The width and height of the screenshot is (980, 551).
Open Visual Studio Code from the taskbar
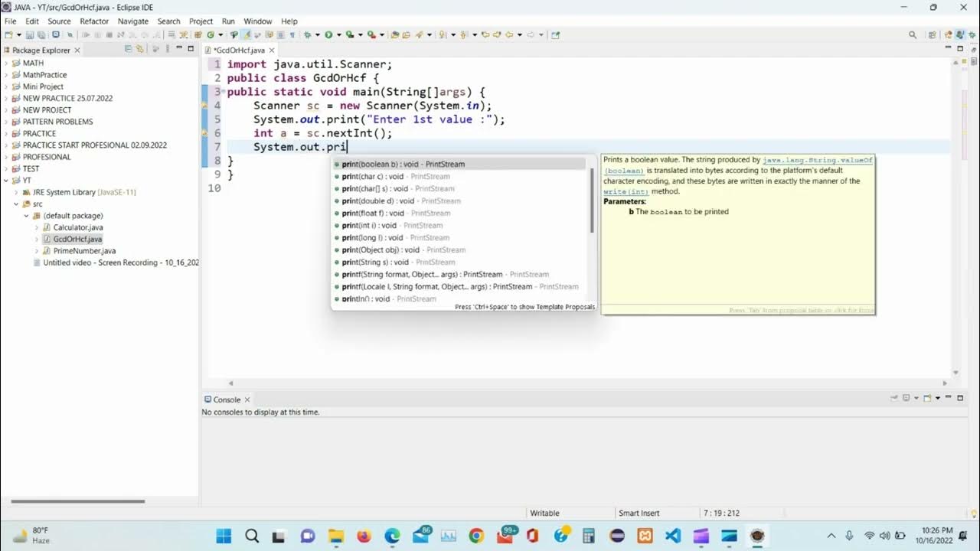[673, 536]
